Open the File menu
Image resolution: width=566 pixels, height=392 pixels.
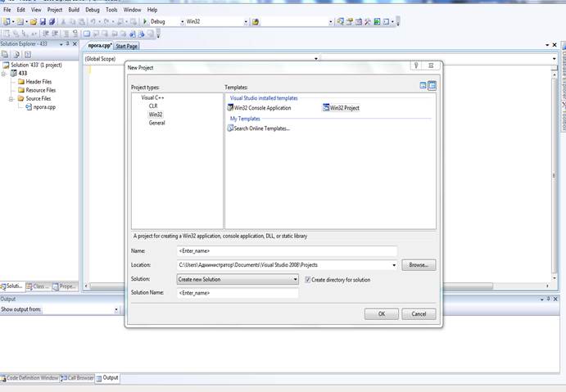point(7,10)
